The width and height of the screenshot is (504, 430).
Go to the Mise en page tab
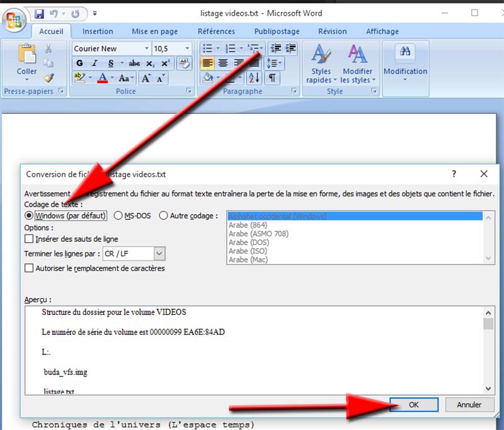(154, 31)
